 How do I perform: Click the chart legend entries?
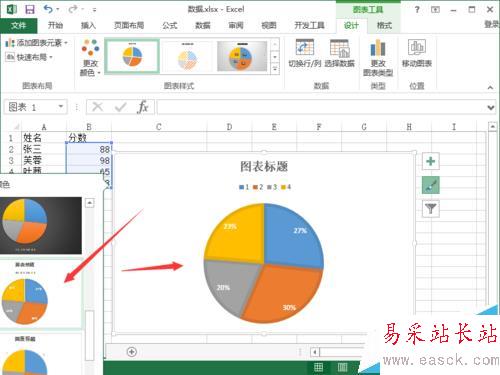tap(265, 187)
